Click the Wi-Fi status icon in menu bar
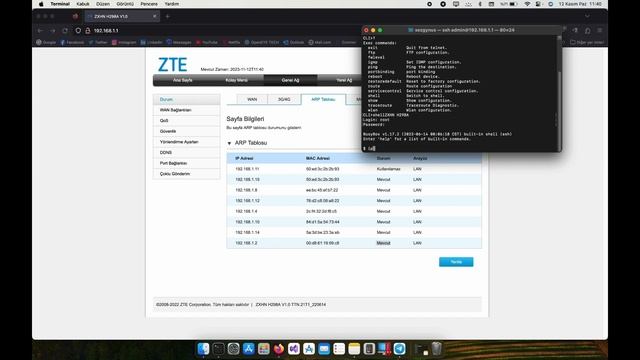 pos(527,4)
